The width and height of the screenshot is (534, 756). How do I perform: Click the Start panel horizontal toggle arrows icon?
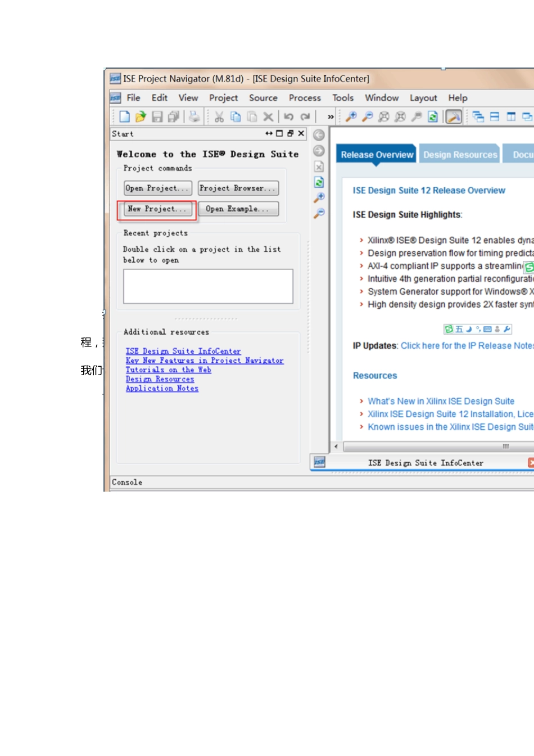coord(269,133)
